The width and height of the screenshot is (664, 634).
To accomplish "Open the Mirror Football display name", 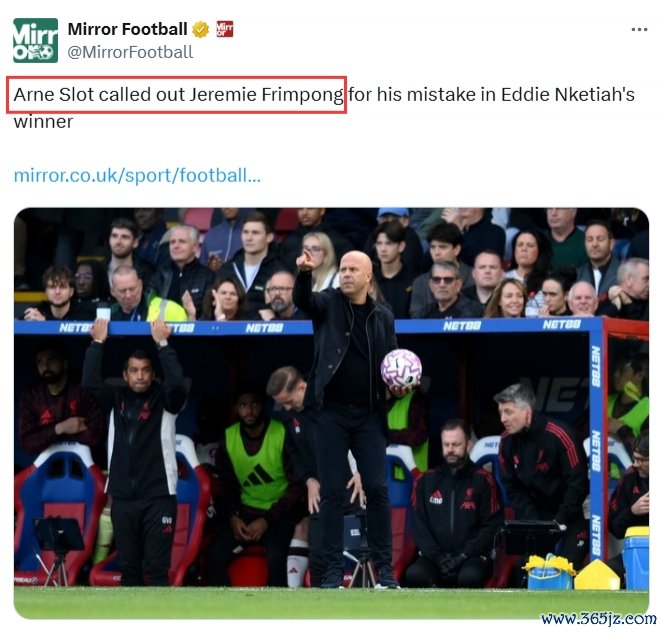I will click(127, 29).
